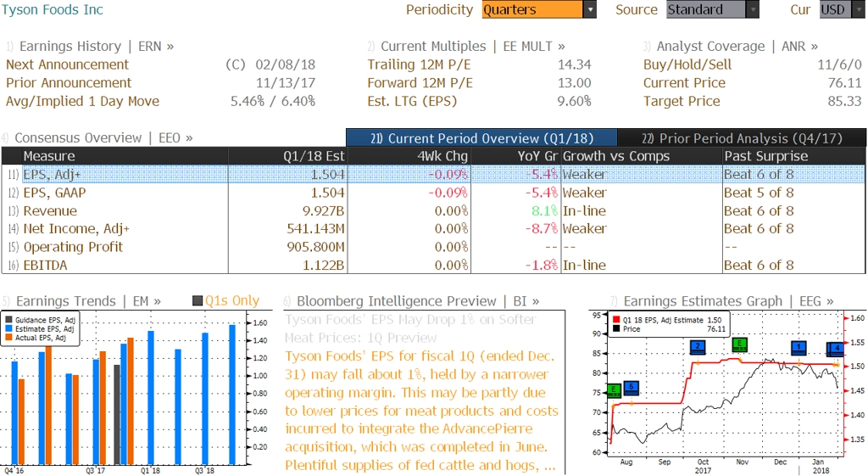
Task: Click EPS, GAAP Beat 5 of 8
Action: pyautogui.click(x=759, y=193)
